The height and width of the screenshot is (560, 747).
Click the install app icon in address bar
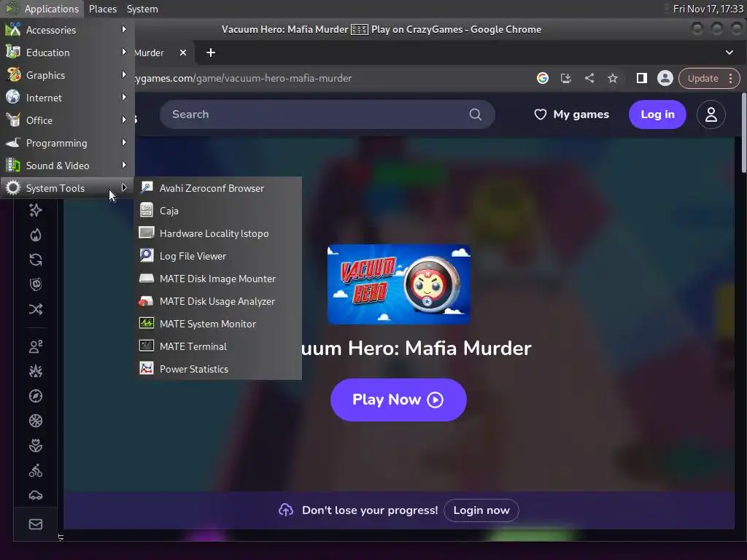tap(566, 78)
